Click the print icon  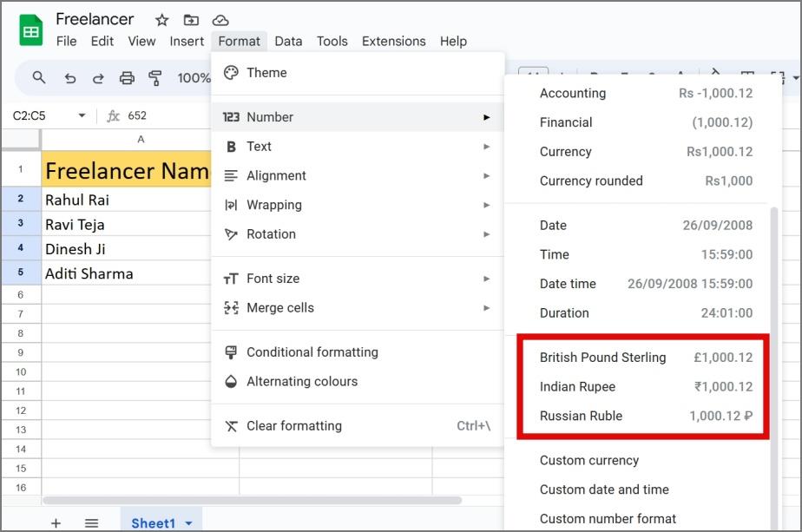[x=127, y=78]
